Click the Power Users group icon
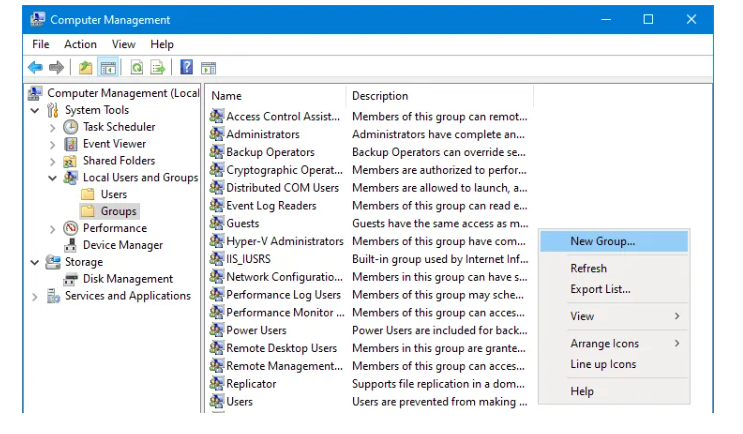 point(217,330)
